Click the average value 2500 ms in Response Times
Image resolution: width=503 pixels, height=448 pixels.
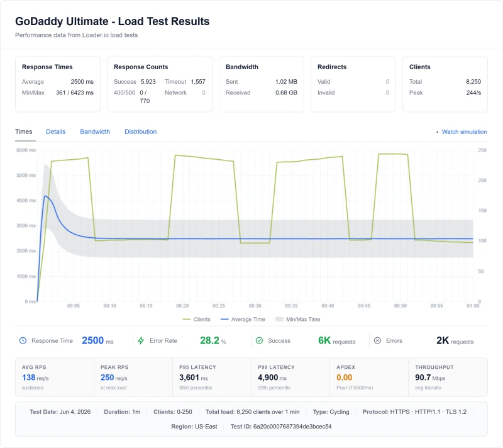(x=82, y=82)
